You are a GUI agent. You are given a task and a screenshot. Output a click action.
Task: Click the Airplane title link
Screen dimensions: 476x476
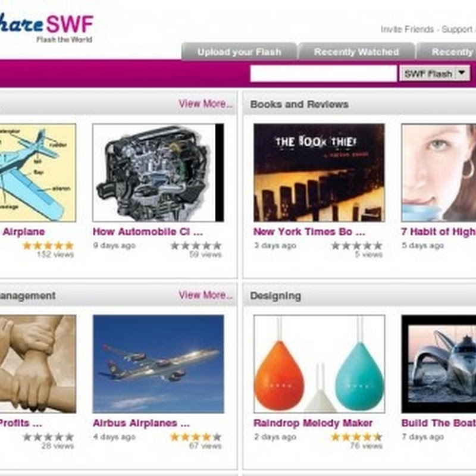click(24, 232)
